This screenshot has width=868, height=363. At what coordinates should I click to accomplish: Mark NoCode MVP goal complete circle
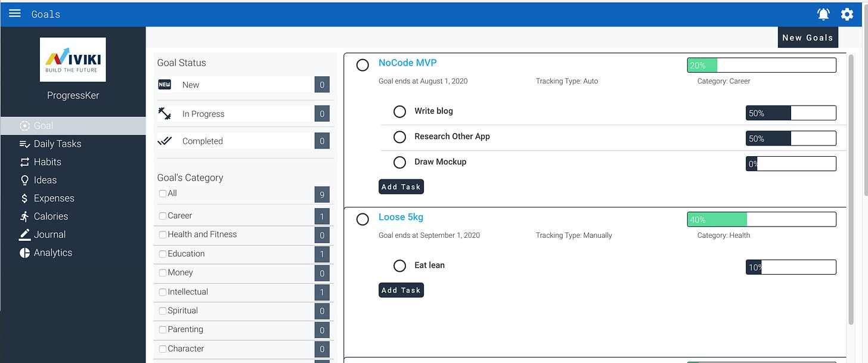click(362, 65)
